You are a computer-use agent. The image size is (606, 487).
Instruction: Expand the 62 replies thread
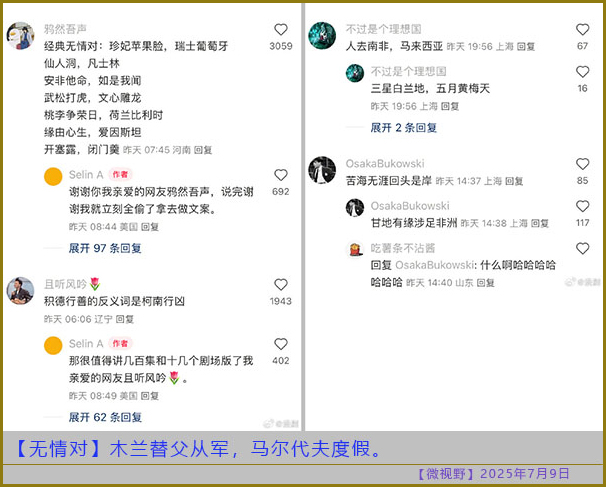pos(105,417)
